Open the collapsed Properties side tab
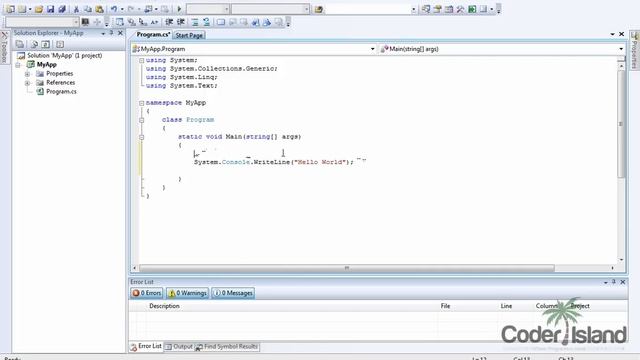Screen dimensions: 640x360 634,51
